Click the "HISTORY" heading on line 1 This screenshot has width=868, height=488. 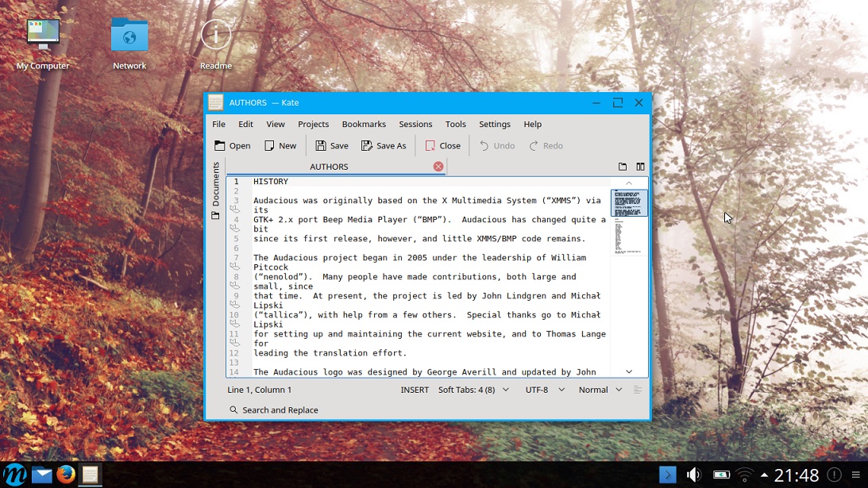[271, 182]
